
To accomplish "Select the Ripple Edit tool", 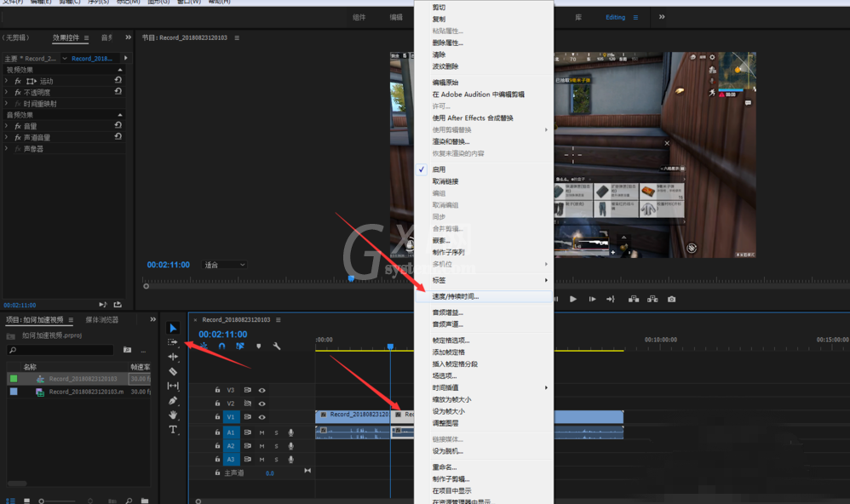I will (173, 357).
